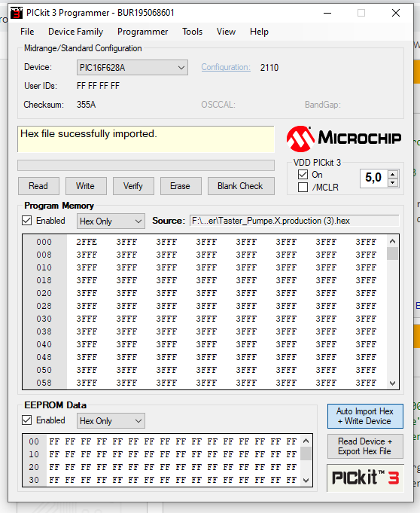Click the PICkit 3 title bar app icon
420x513 pixels.
(17, 13)
